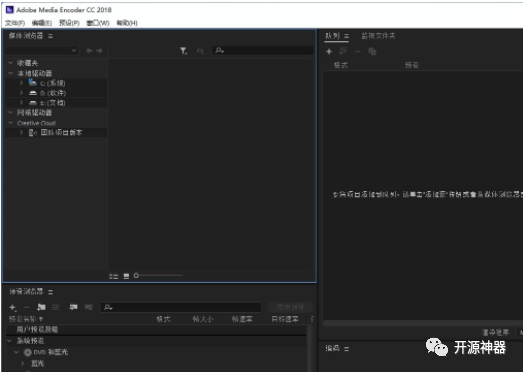The image size is (523, 372).
Task: Switch to the 监视文件夹 tab
Action: (378, 36)
